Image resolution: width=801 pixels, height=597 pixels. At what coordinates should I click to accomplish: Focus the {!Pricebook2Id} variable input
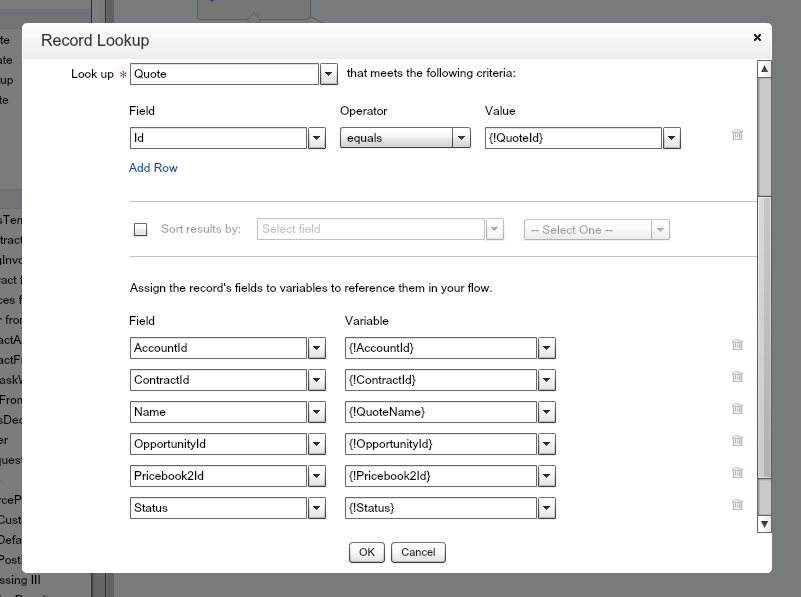tap(441, 476)
